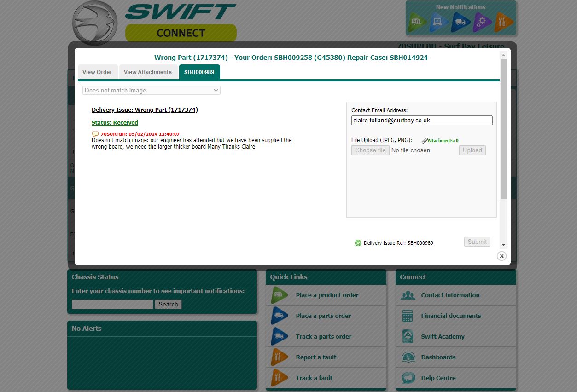
Task: Click the chassis number input field
Action: coord(112,304)
